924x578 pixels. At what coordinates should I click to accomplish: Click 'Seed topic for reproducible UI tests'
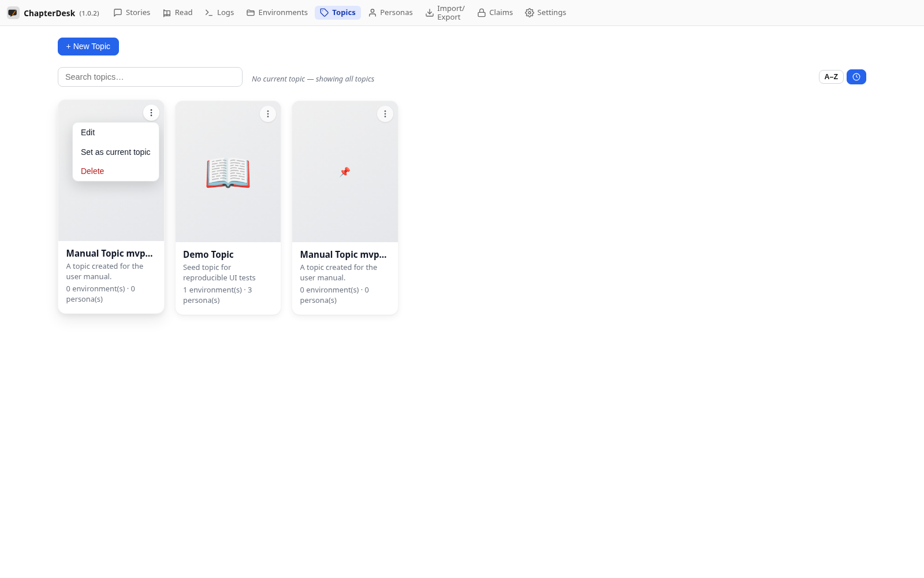(x=219, y=273)
